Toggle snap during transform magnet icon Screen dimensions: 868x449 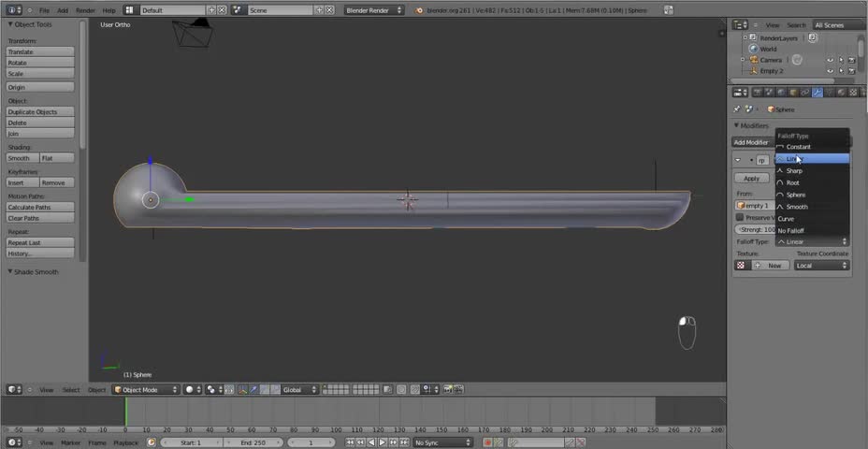pyautogui.click(x=415, y=390)
